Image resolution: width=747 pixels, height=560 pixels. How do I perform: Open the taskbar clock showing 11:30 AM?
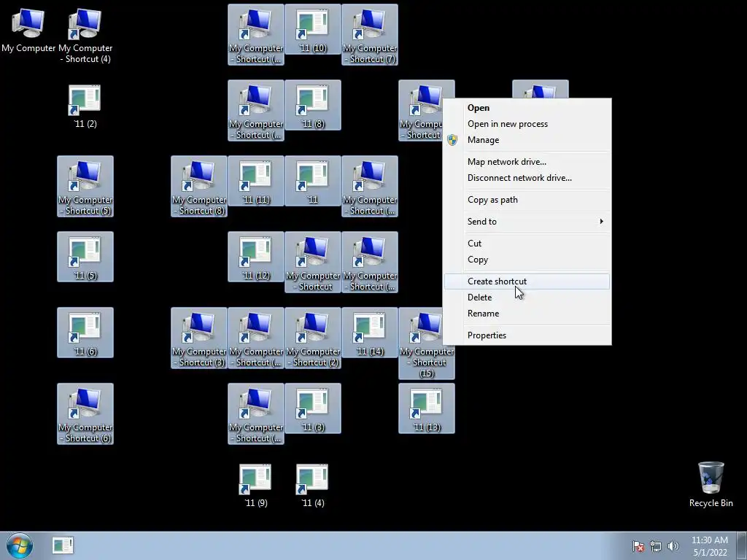click(709, 546)
